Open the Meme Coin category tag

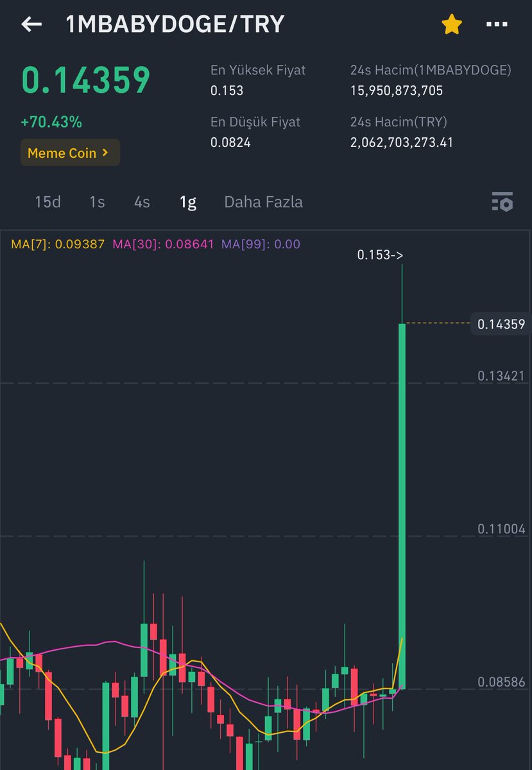70,153
